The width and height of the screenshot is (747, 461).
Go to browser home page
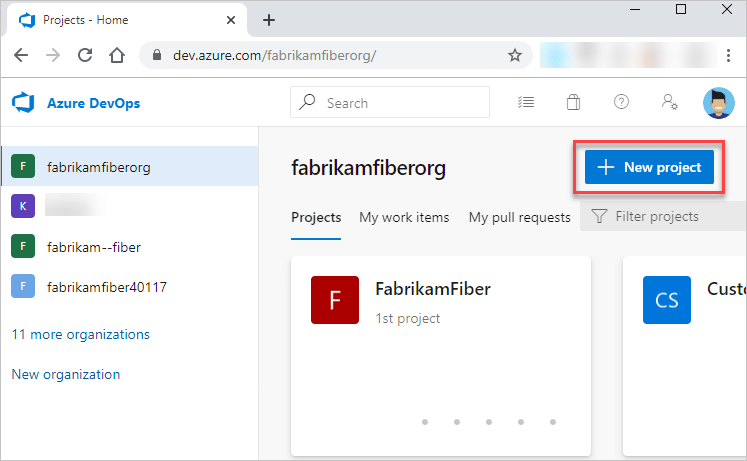click(x=117, y=55)
